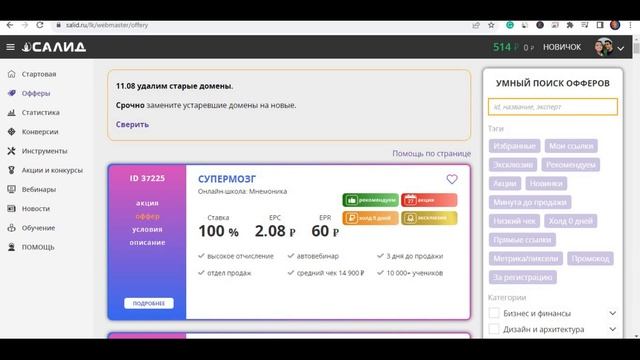This screenshot has height=360, width=640.
Task: Click the trophy icon beside Акции и конкурсы
Action: [11, 170]
